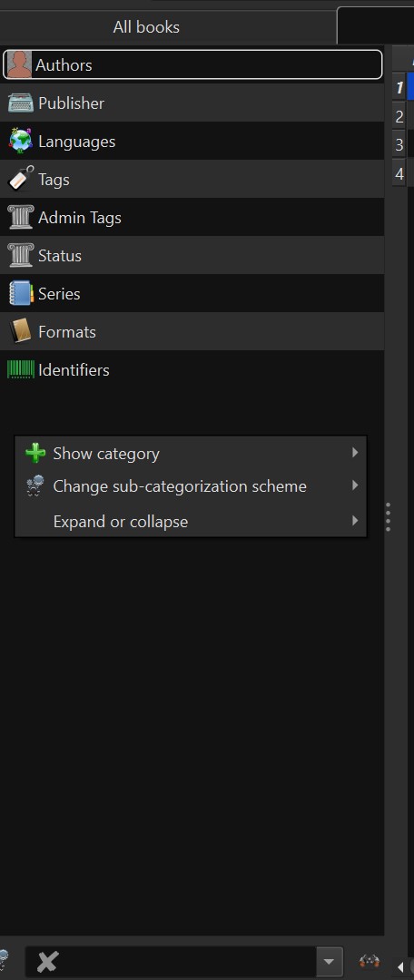Click the Series notebook icon
The height and width of the screenshot is (980, 414).
click(x=21, y=294)
